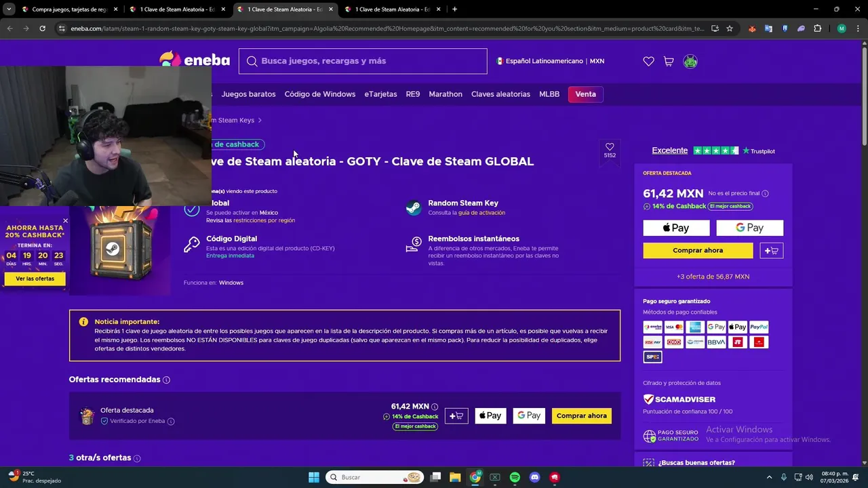Pay with G Pay in Oferta destacada box
Viewport: 868px width, 488px height.
[x=749, y=228]
